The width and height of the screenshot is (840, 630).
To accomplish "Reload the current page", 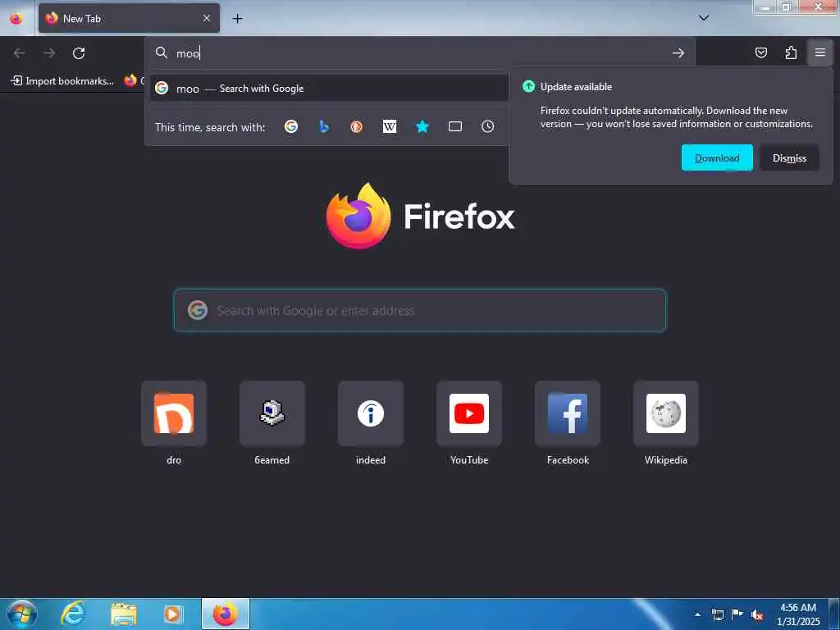I will click(79, 53).
